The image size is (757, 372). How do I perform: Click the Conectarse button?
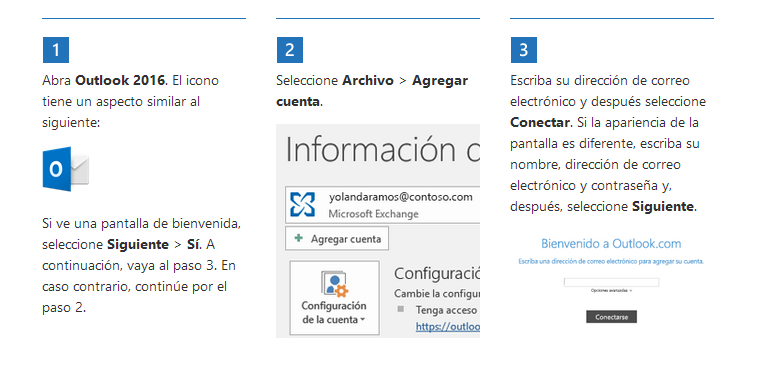point(611,317)
